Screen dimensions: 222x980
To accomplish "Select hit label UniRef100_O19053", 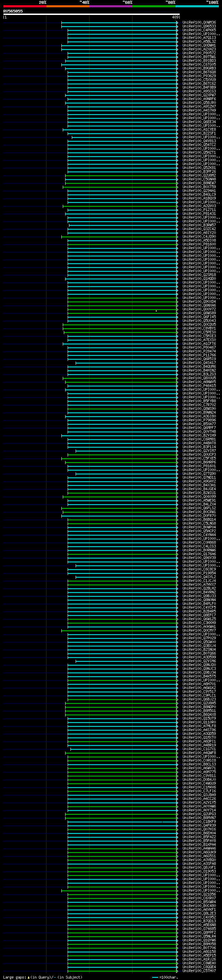I will [x=199, y=871].
